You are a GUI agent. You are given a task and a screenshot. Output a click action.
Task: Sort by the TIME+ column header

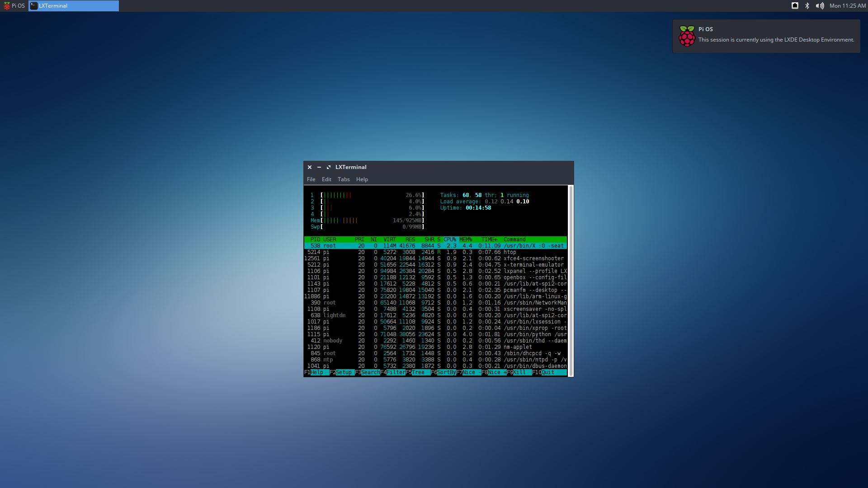[489, 239]
